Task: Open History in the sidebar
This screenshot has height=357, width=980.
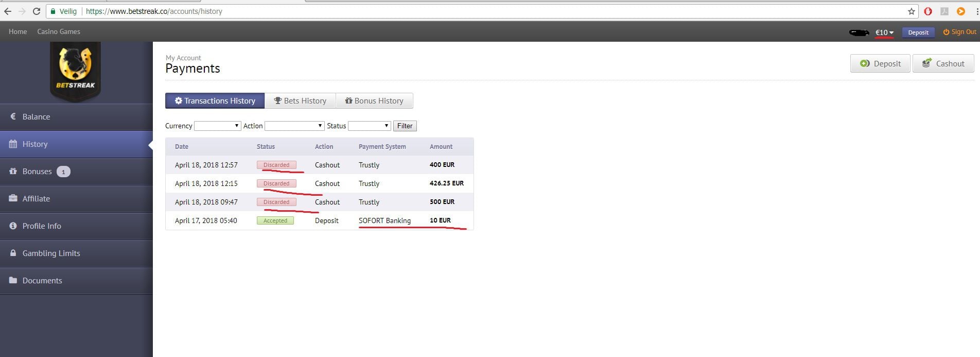Action: point(76,144)
